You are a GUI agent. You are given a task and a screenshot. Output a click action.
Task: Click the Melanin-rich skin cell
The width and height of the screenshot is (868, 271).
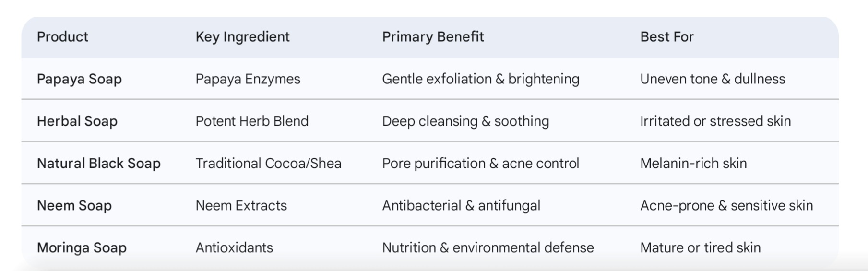click(x=693, y=164)
